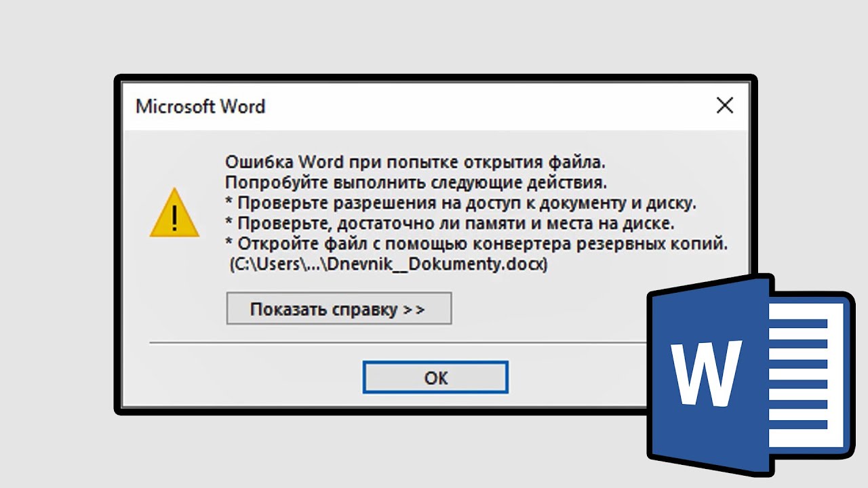Click the line about разрешения на доступ
This screenshot has height=488, width=868.
(461, 203)
